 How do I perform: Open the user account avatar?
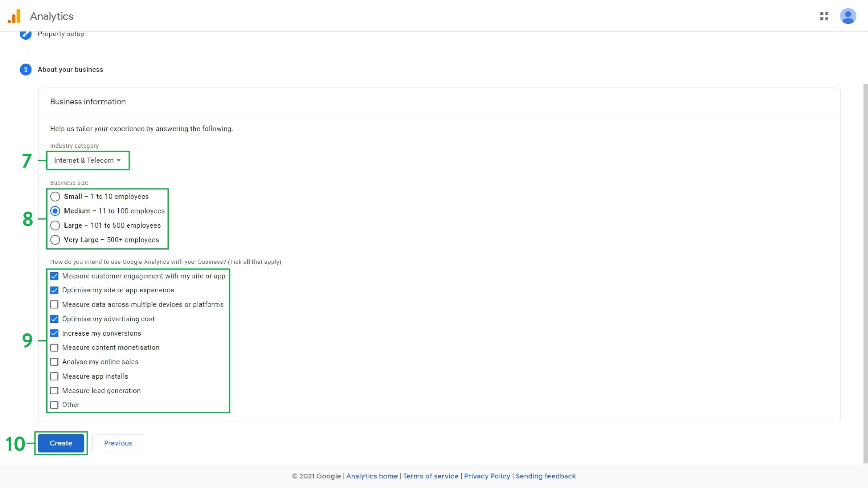pos(847,16)
